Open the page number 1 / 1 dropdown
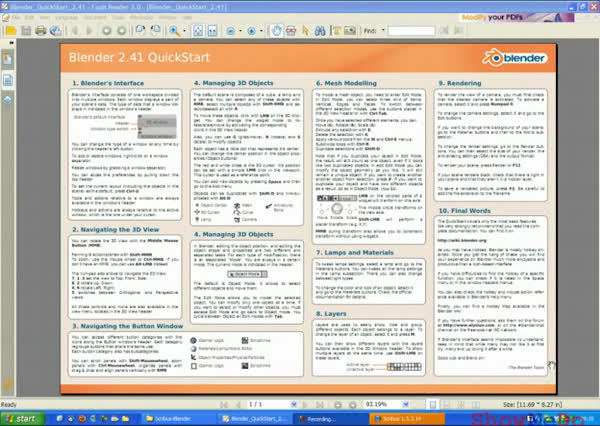600x426 pixels. [x=293, y=405]
